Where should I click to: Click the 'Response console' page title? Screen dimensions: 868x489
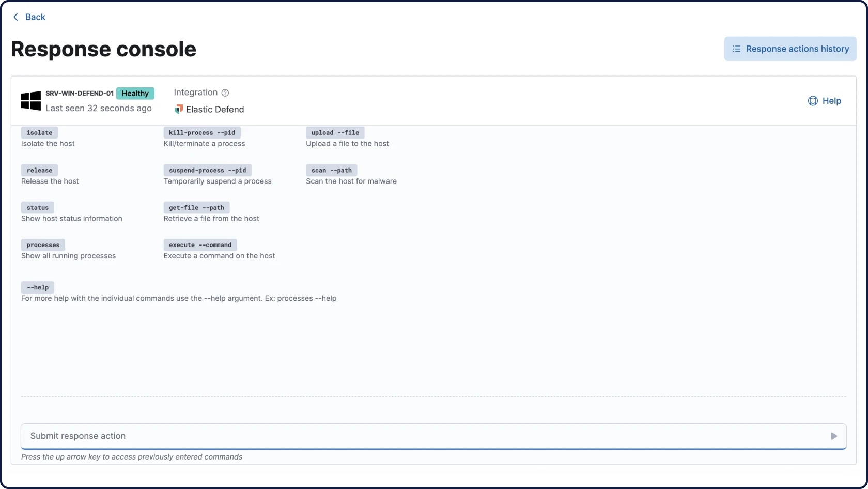104,49
